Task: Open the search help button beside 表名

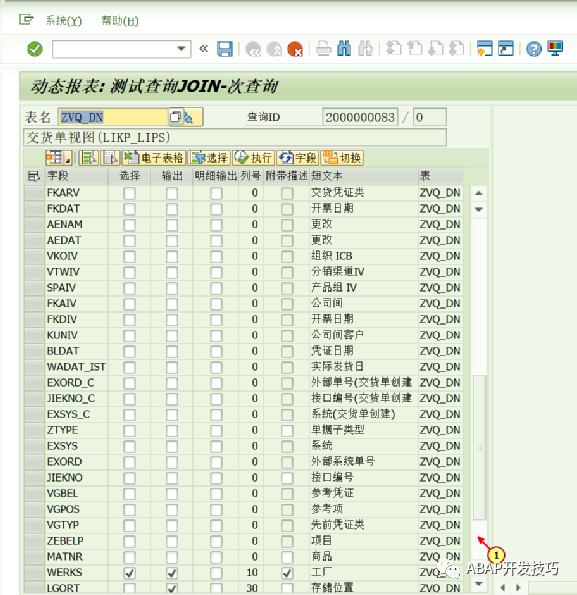Action: [x=175, y=117]
